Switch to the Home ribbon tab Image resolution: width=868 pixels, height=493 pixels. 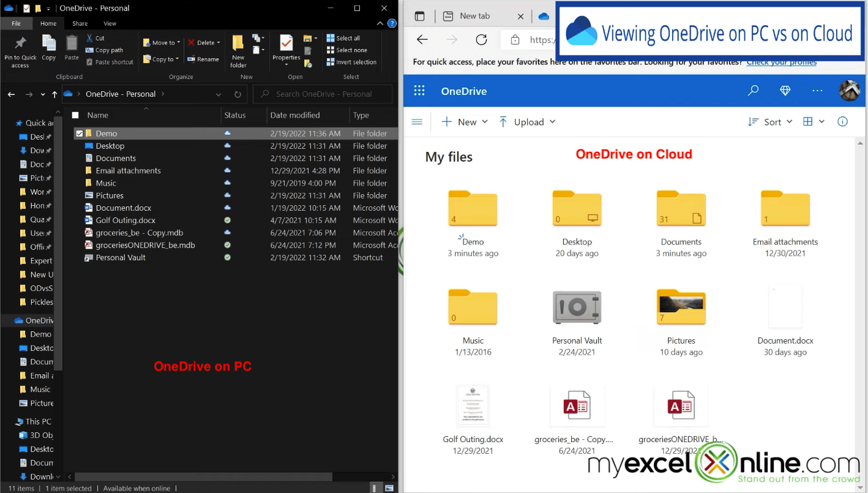[x=48, y=23]
